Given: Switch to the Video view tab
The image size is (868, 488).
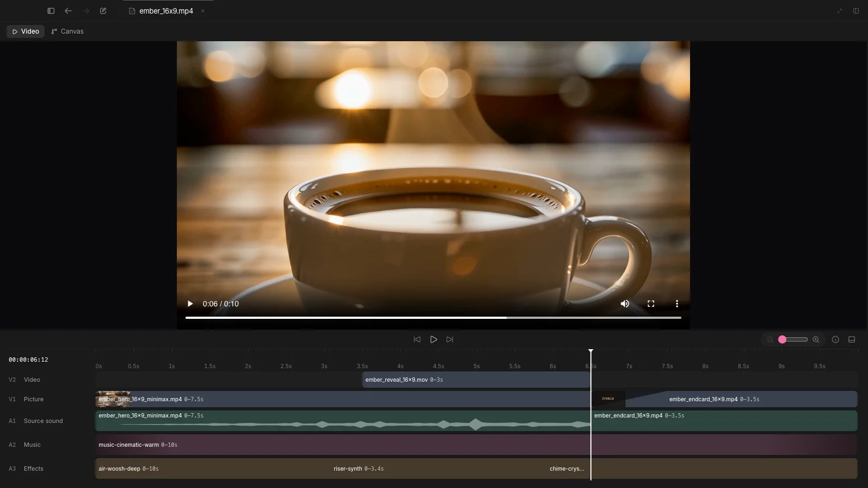Looking at the screenshot, I should coord(25,31).
